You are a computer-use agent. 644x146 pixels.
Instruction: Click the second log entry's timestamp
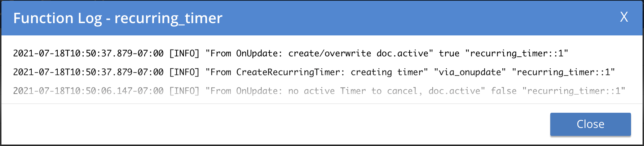click(88, 72)
